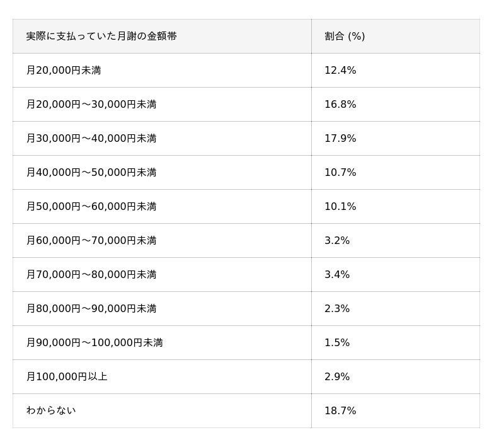Click the 18.7% cell
504x447 pixels.
pyautogui.click(x=340, y=411)
